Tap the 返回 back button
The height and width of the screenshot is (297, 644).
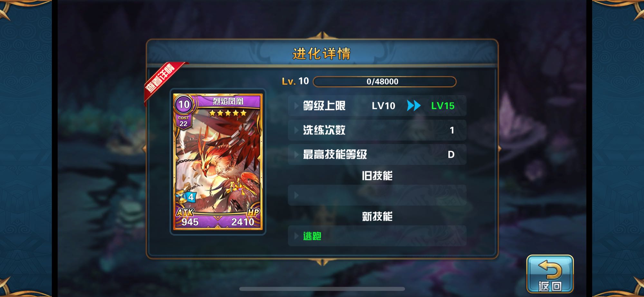[x=550, y=274]
